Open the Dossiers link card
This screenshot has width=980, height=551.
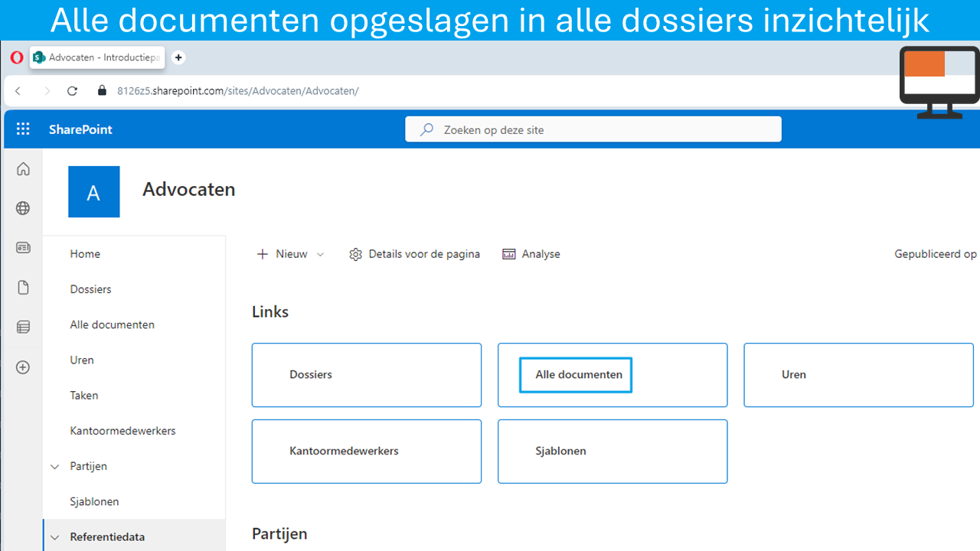[367, 375]
